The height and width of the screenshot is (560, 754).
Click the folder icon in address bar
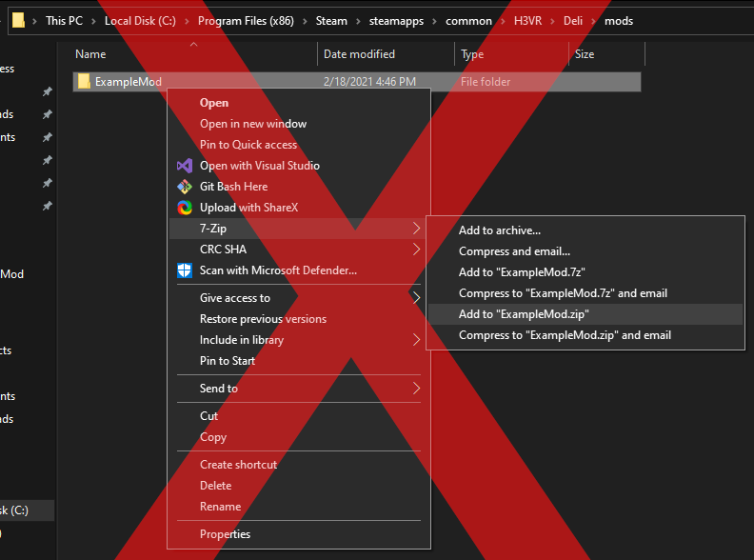click(x=18, y=21)
